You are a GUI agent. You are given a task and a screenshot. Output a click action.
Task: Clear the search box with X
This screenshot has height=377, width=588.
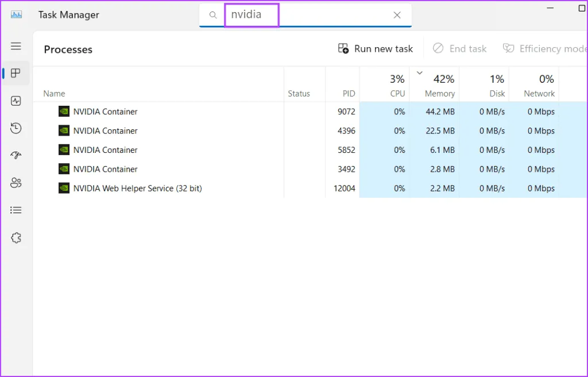pyautogui.click(x=397, y=16)
